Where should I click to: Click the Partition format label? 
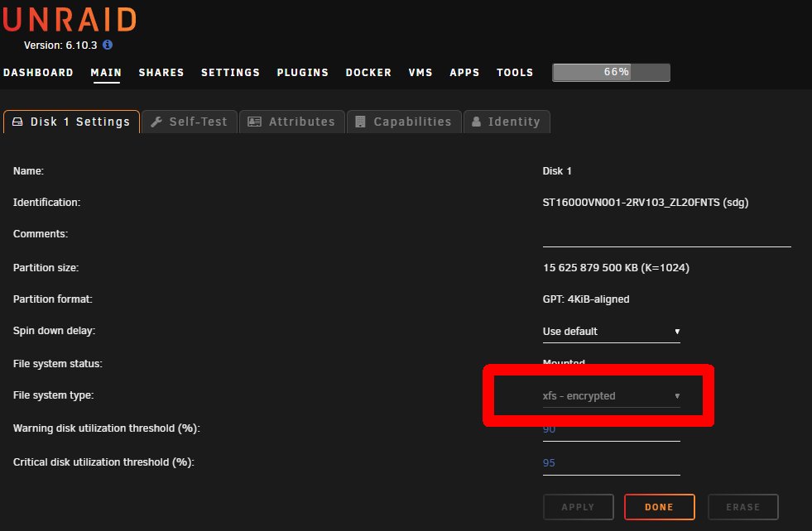pos(52,299)
